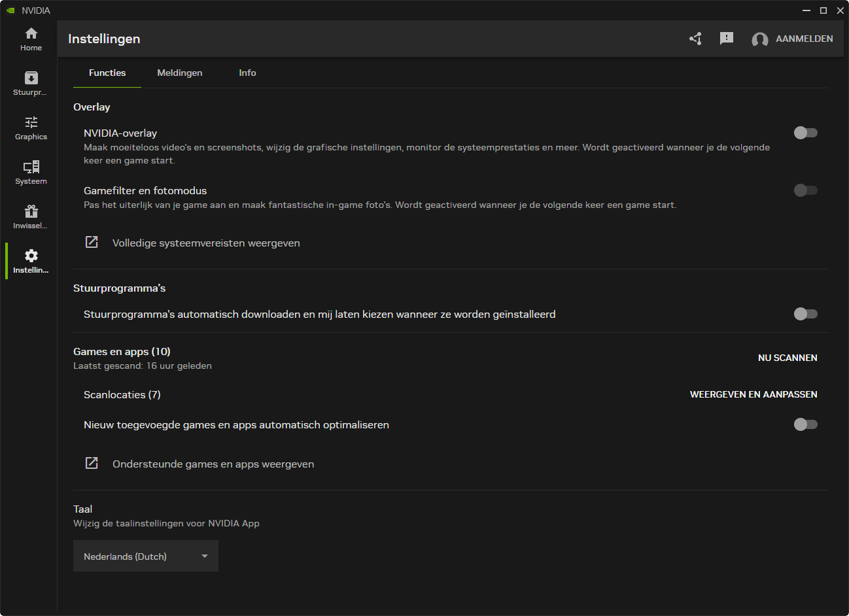Enable automatic driver download toggle

pyautogui.click(x=805, y=314)
